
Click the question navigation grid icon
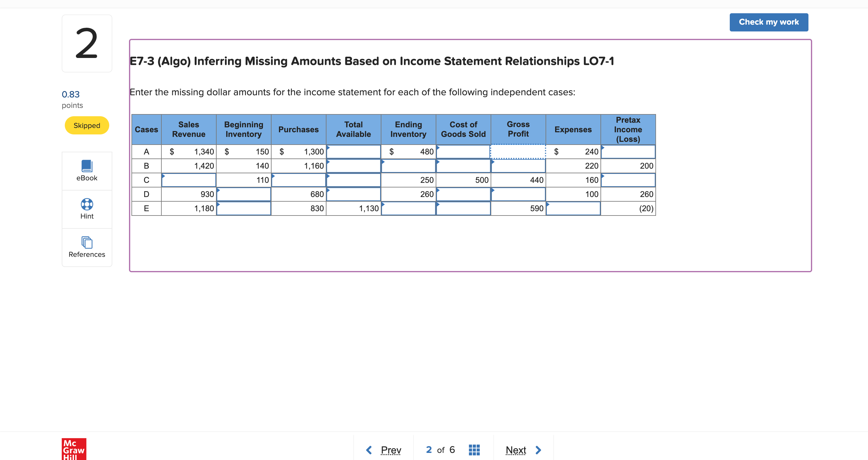474,449
